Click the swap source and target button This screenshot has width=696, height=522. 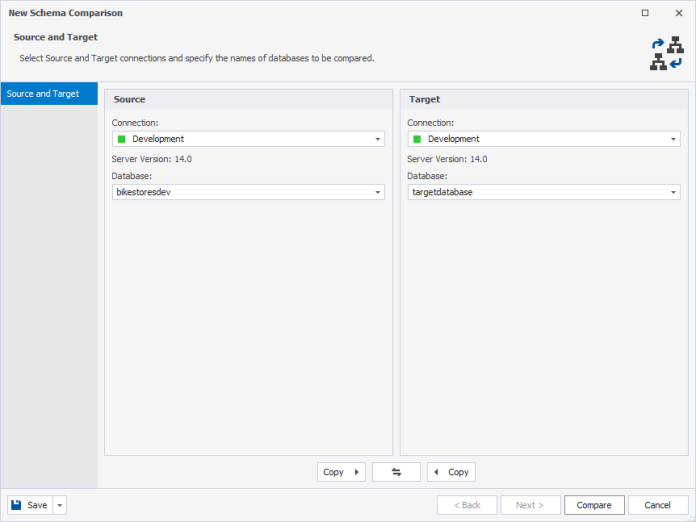pyautogui.click(x=396, y=472)
